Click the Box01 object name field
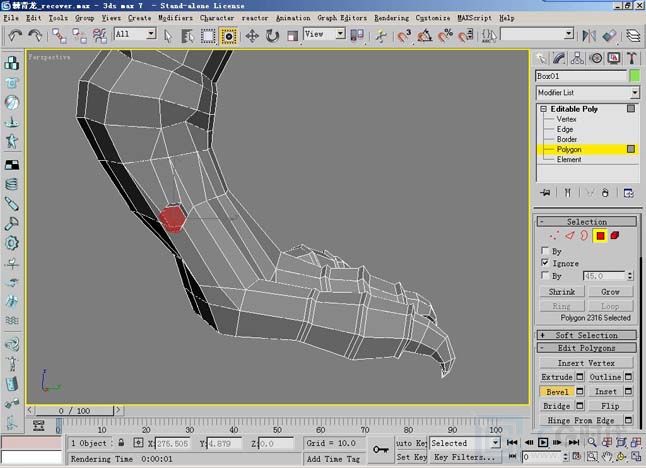This screenshot has width=646, height=468. (x=581, y=76)
